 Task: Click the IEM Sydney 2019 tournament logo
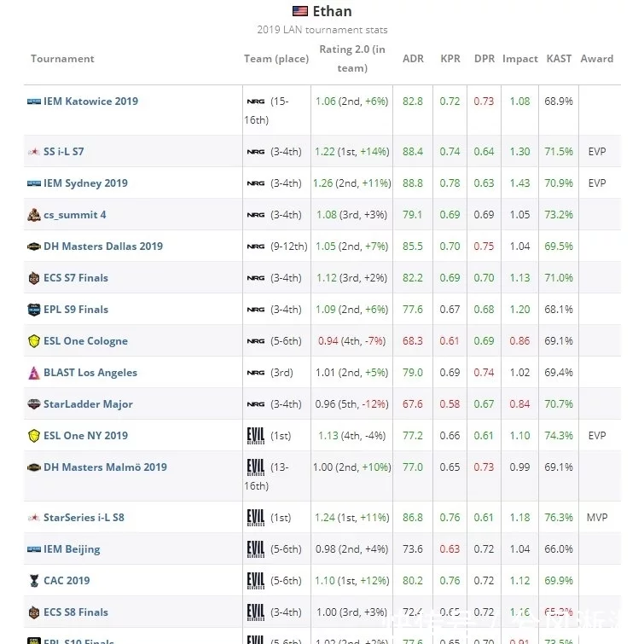pos(34,183)
